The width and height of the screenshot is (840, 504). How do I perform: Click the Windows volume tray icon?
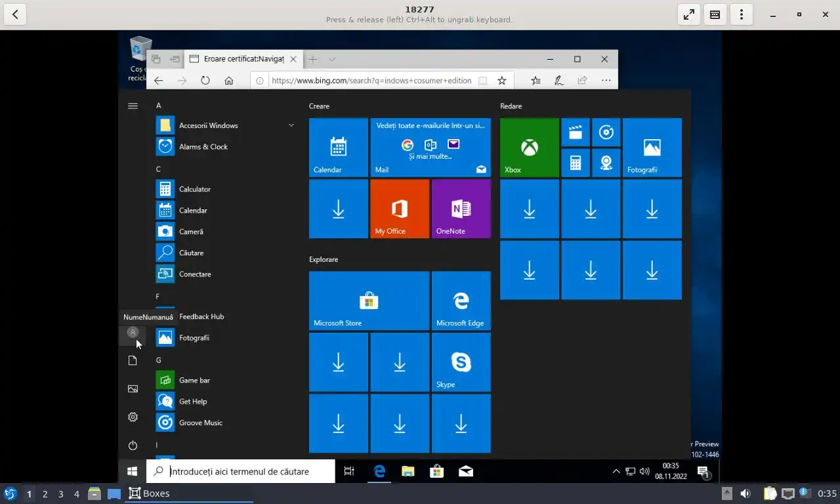coord(644,471)
